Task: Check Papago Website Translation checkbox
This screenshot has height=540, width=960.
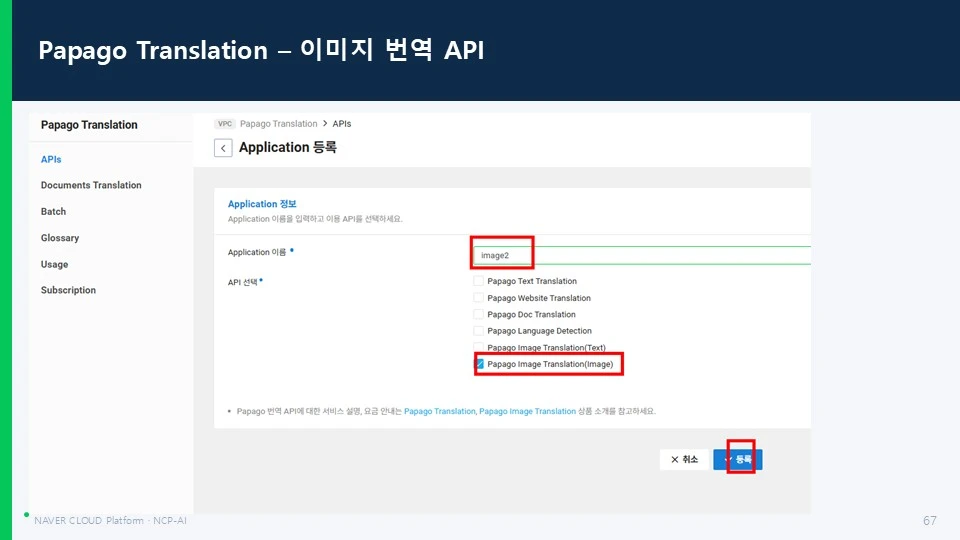Action: [x=478, y=298]
